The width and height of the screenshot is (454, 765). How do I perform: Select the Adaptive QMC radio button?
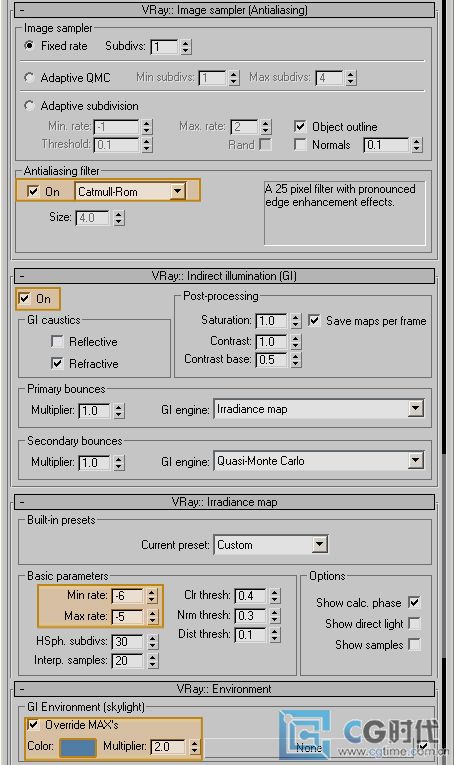(x=29, y=78)
